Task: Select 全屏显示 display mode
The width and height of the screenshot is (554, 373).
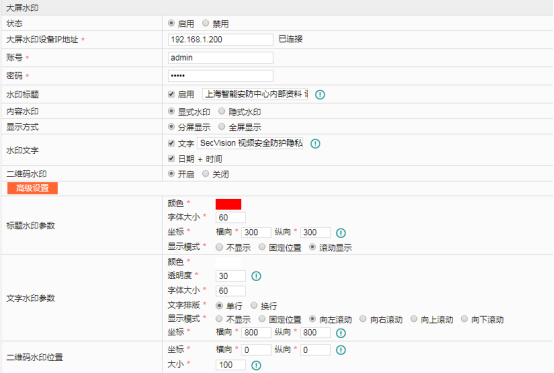Action: point(222,126)
